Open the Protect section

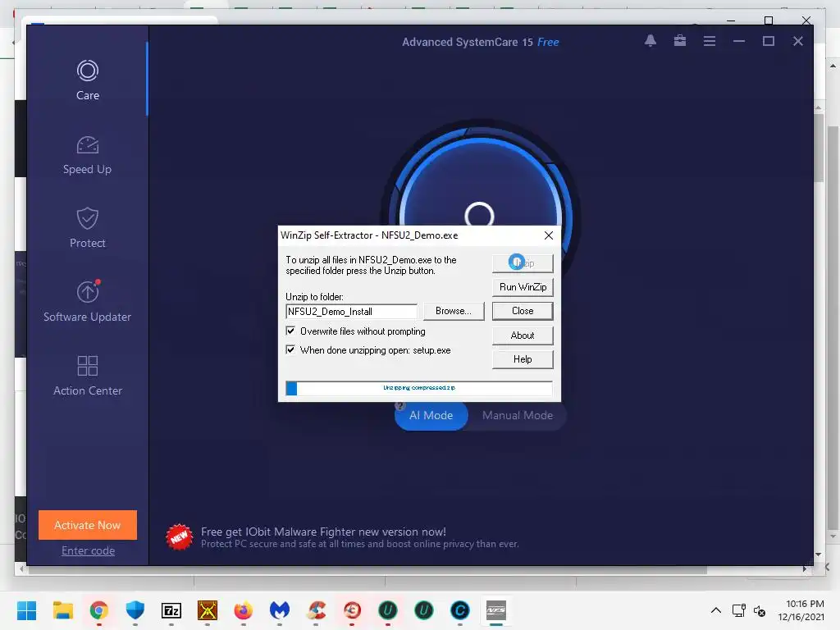point(87,228)
